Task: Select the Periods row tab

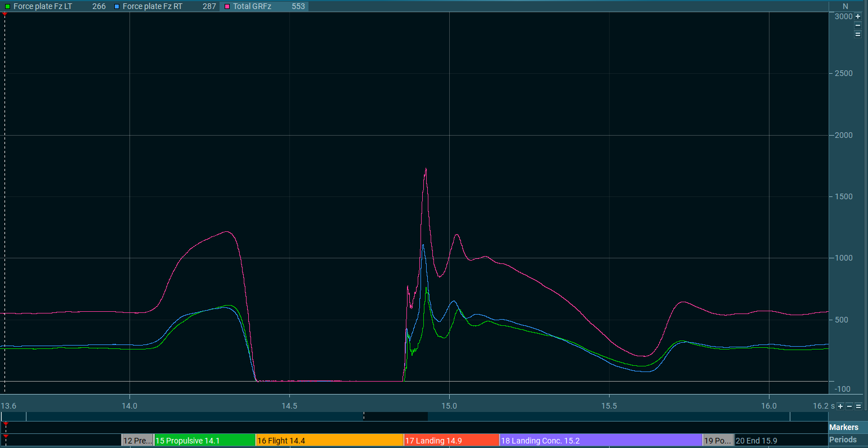Action: tap(843, 440)
